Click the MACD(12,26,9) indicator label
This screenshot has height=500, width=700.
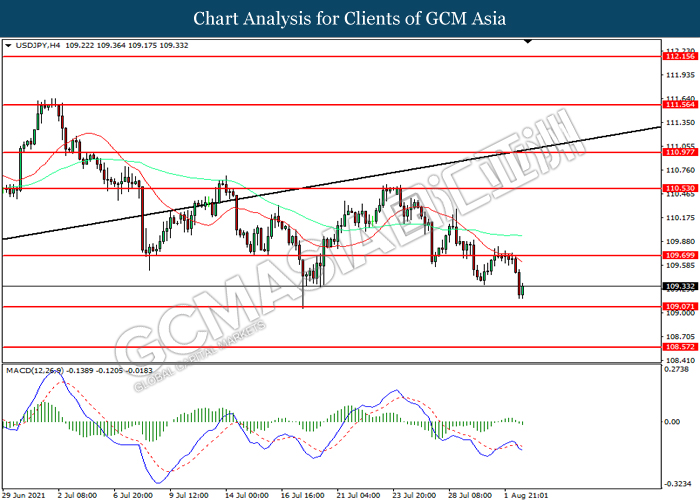click(x=35, y=371)
